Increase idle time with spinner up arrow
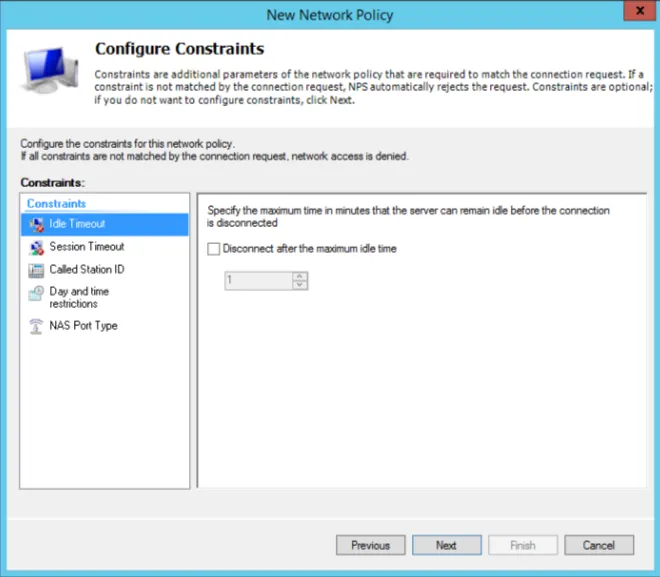 (300, 276)
